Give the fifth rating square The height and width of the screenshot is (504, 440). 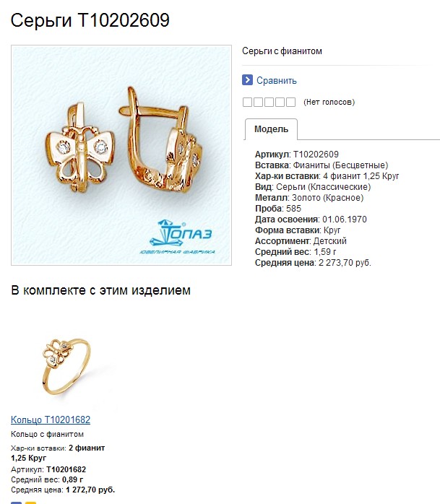[290, 103]
